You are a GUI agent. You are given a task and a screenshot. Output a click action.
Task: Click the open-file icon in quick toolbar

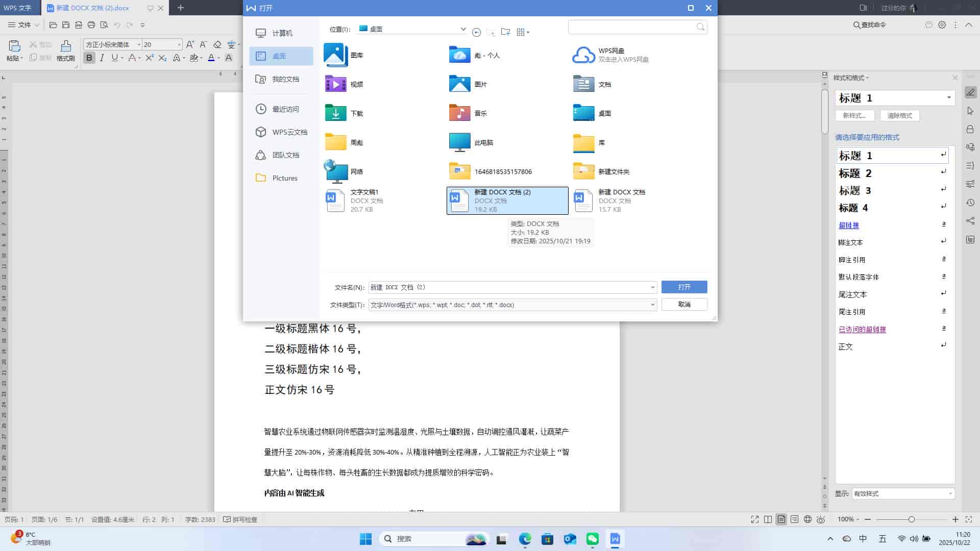point(53,24)
